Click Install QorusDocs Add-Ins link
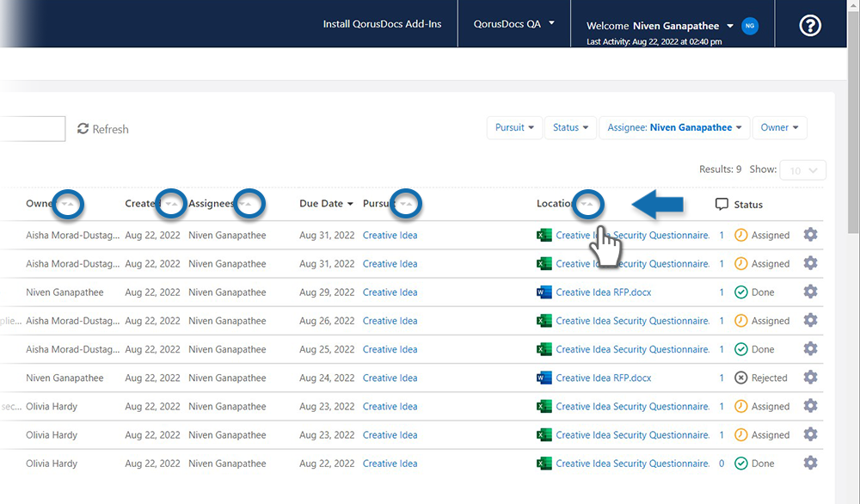Screen dimensions: 860x504 click(382, 24)
